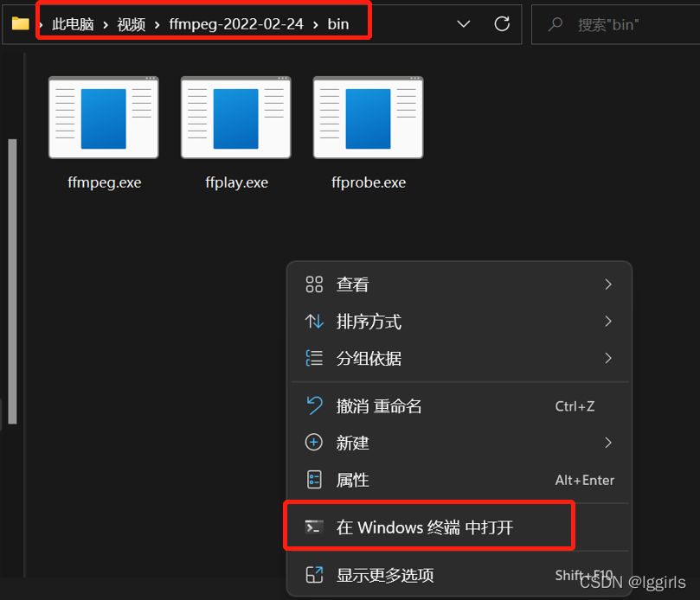Click the terminal icon beside Windows 终端

tap(314, 527)
